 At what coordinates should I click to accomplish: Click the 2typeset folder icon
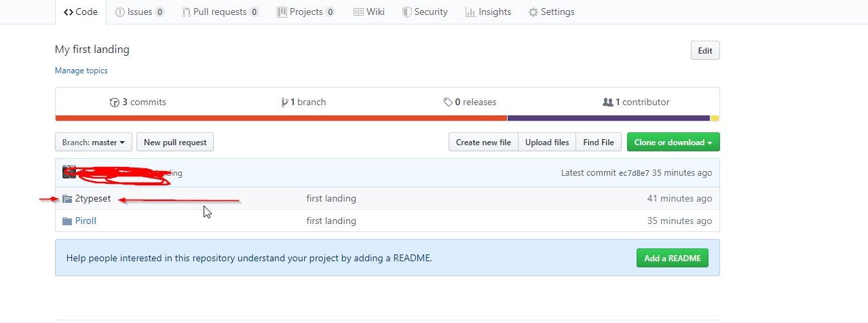point(67,199)
